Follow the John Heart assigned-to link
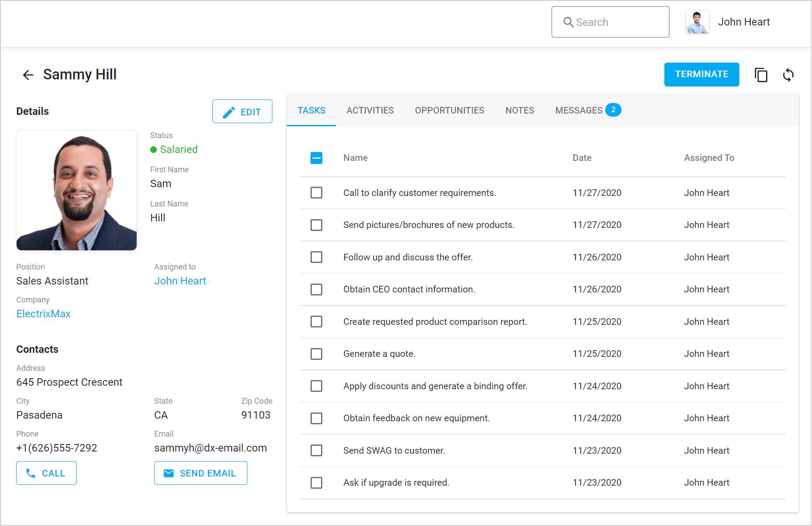 pyautogui.click(x=180, y=281)
